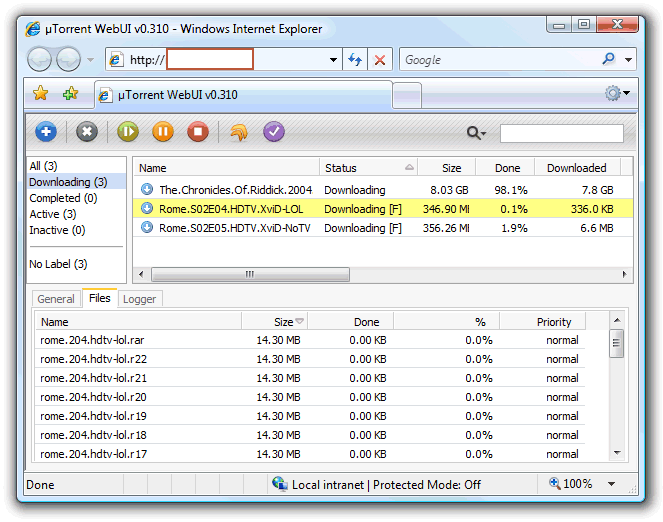Sort files by Name column header
The width and height of the screenshot is (663, 522).
tap(139, 322)
